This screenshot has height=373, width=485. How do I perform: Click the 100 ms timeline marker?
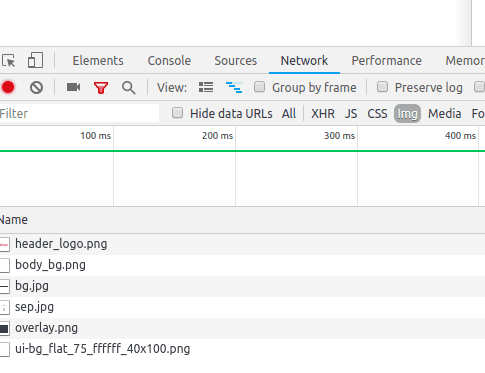coord(96,136)
